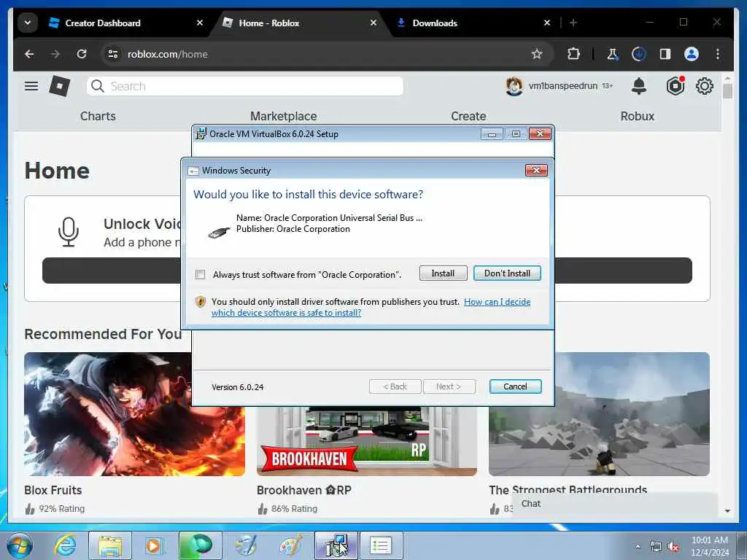Open How can I decide safe software link
The height and width of the screenshot is (560, 747).
click(x=497, y=301)
